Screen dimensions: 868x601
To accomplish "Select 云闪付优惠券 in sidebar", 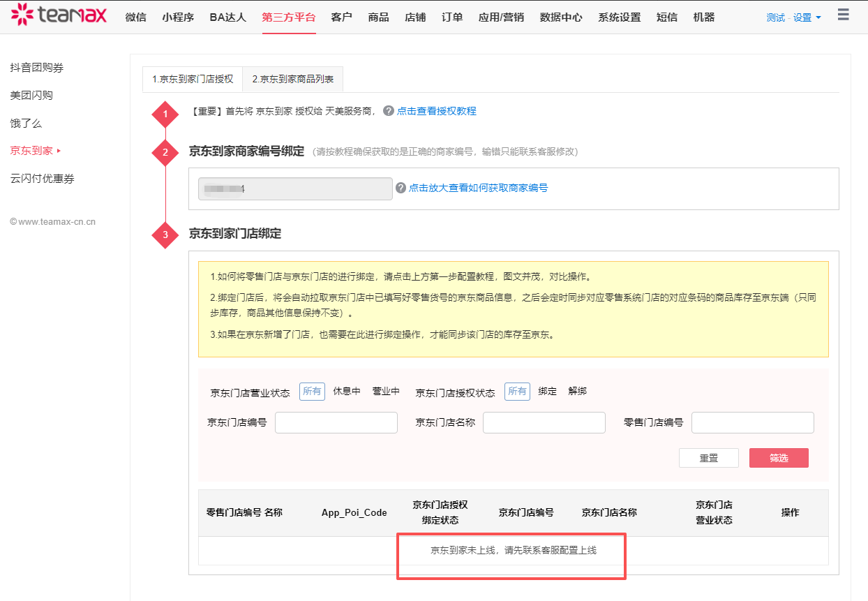I will tap(42, 179).
